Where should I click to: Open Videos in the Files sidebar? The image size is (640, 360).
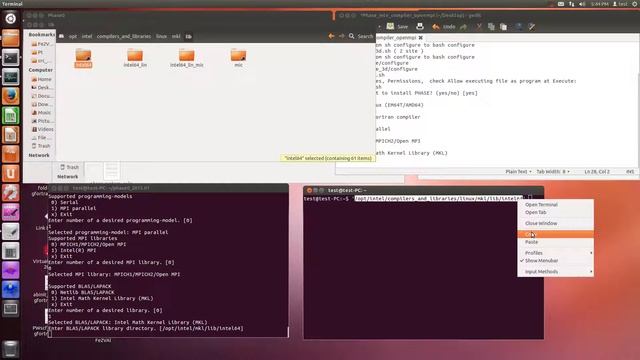(41, 129)
